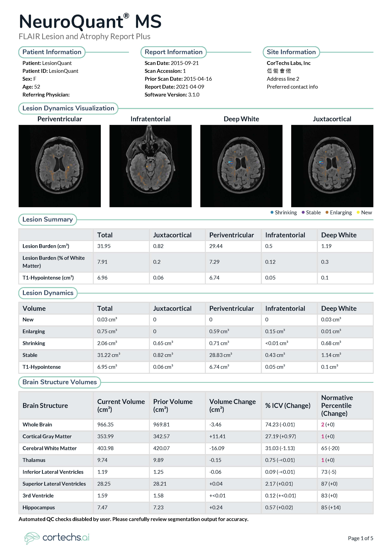Click the % ICV (Change) column header
Viewport: 392px width, 554px height.
(x=288, y=406)
